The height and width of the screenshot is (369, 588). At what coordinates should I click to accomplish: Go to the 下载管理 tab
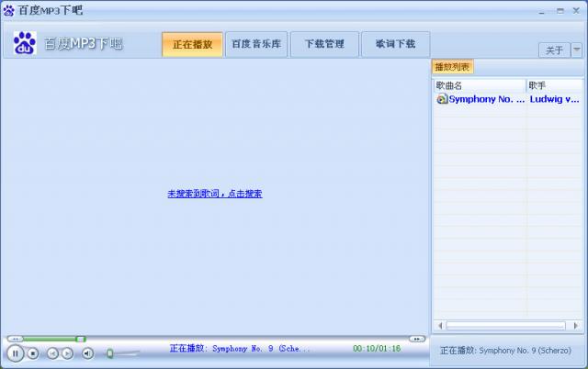324,44
